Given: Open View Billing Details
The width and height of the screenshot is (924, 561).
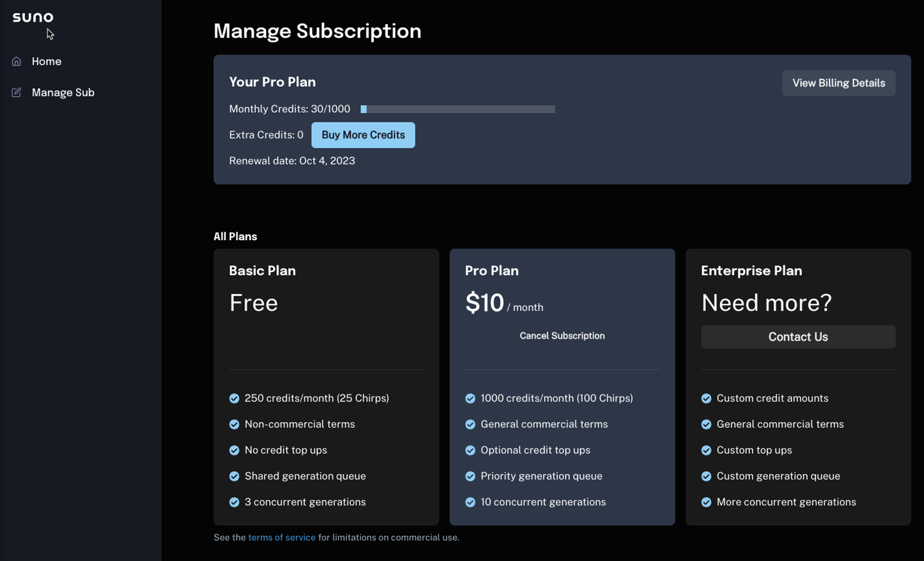Looking at the screenshot, I should 839,83.
